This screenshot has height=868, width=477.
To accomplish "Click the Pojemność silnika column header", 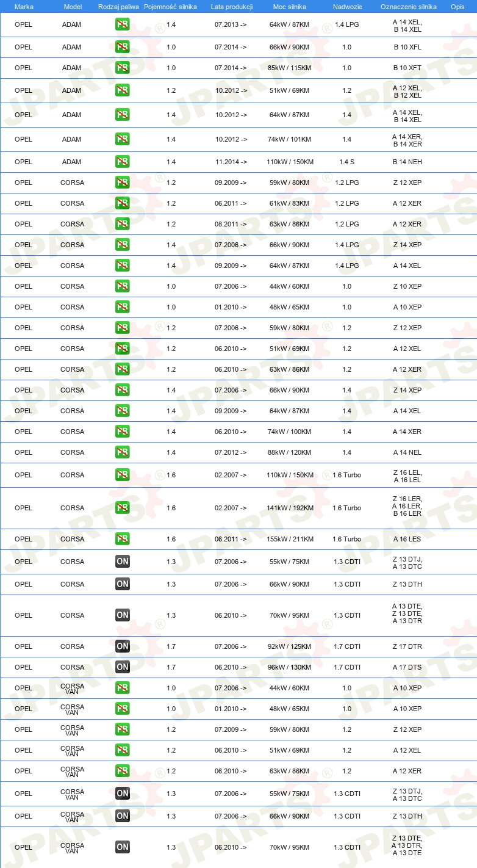I will 170,6.
